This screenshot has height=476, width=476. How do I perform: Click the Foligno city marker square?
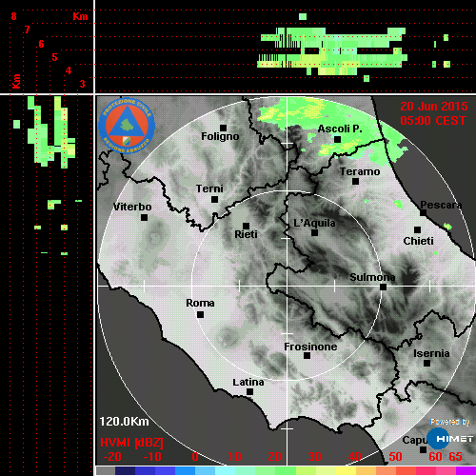223,128
